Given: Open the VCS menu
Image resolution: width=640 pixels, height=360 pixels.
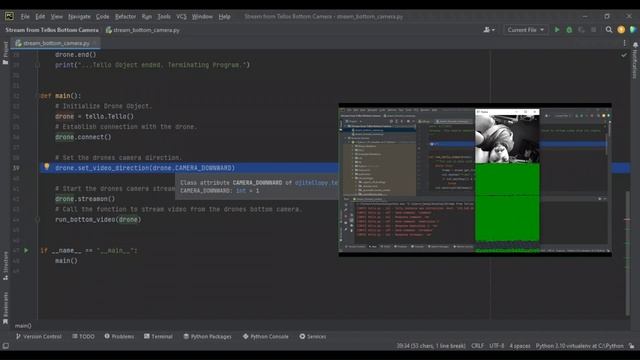Looking at the screenshot, I should pyautogui.click(x=181, y=17).
